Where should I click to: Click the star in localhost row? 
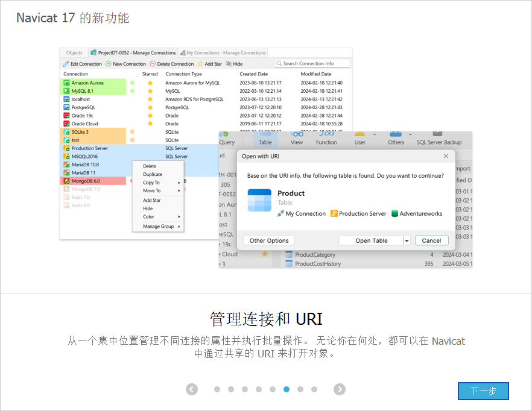coord(150,99)
